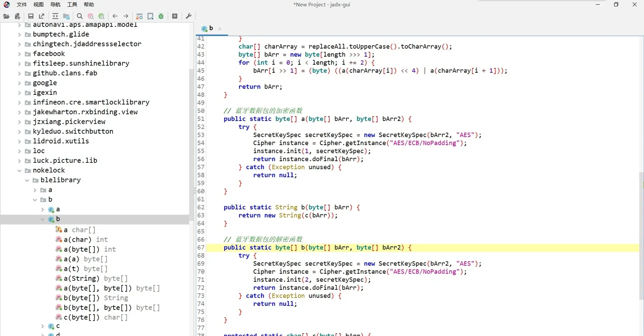
Task: Select the b editor tab
Action: point(211,29)
